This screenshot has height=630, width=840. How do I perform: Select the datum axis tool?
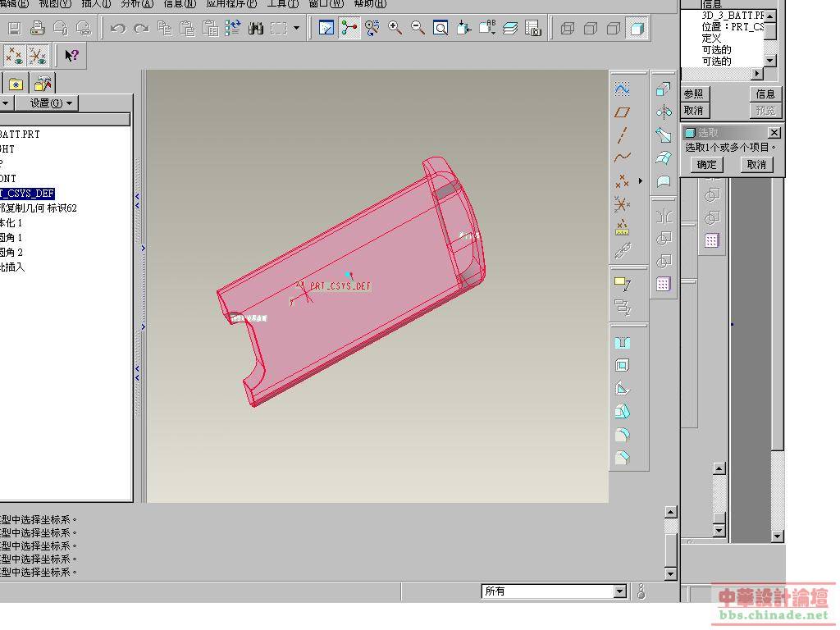[x=623, y=135]
